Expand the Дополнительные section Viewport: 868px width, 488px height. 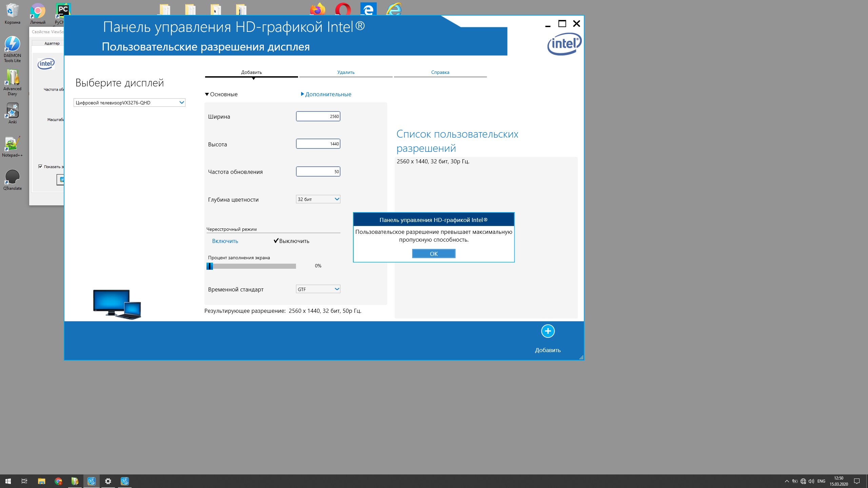point(326,94)
